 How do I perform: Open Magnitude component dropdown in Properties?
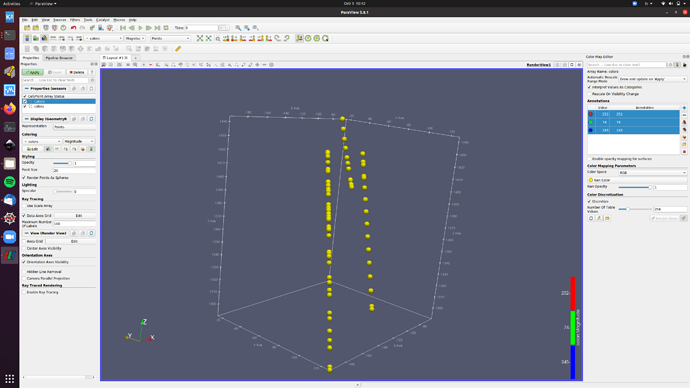coord(79,142)
